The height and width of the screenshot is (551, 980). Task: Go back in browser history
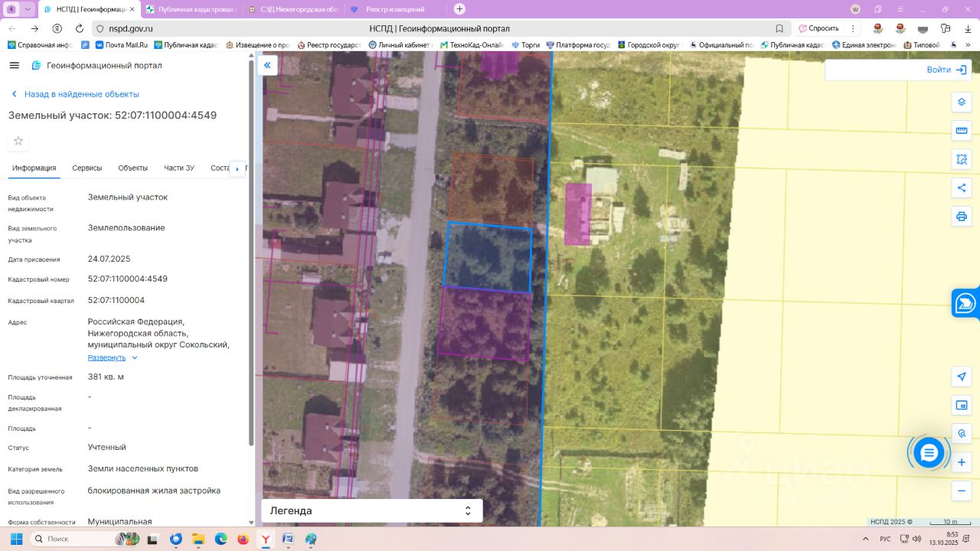[x=11, y=28]
